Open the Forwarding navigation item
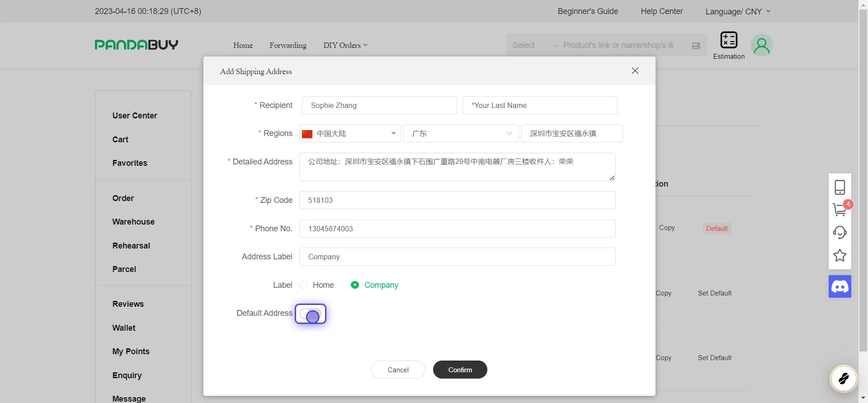The width and height of the screenshot is (868, 403). click(288, 45)
